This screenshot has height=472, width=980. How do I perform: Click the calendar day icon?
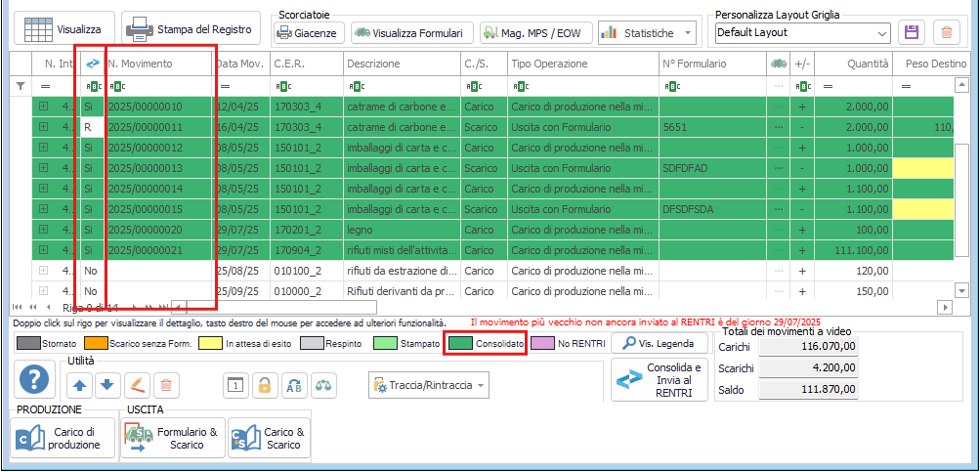(234, 385)
